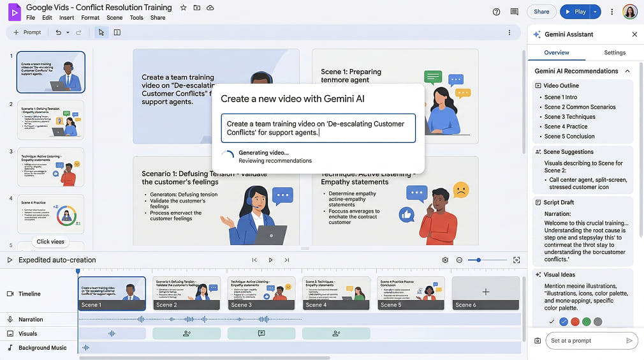Click the move to folder icon
This screenshot has height=360, width=644.
click(197, 8)
